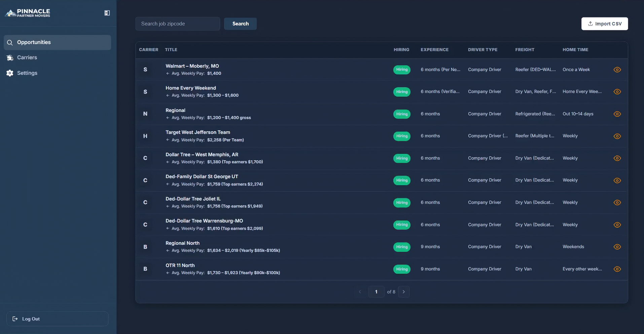Click carrier letter C for Ded-Family Dollar St George

pos(145,180)
